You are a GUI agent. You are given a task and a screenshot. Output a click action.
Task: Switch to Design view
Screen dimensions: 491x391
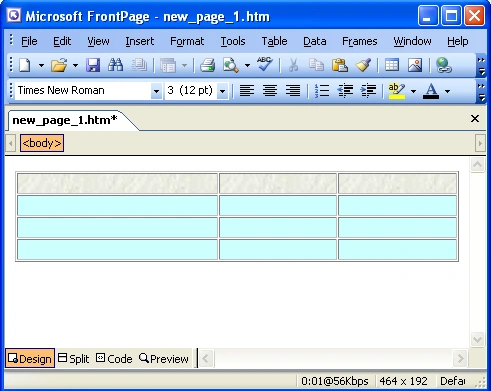(x=30, y=358)
